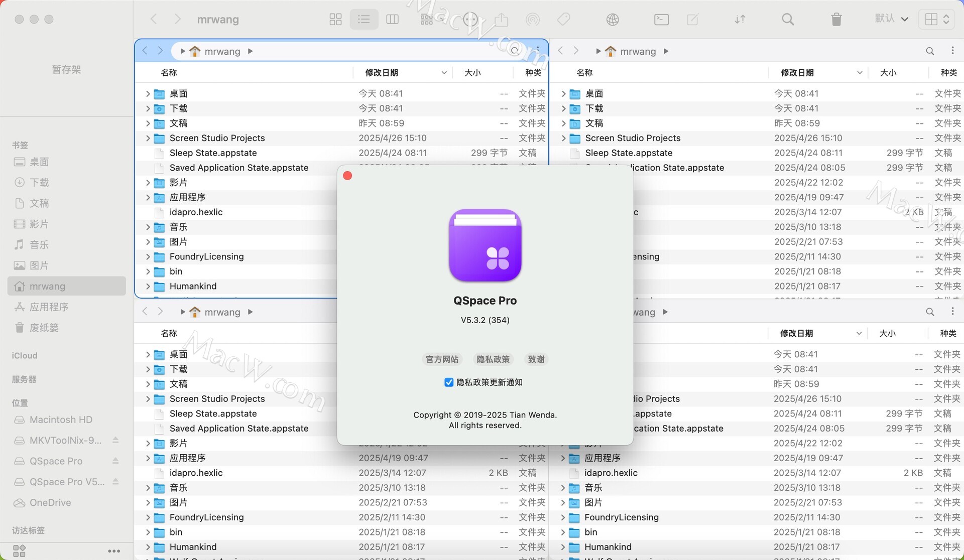The image size is (964, 560).
Task: Click the main toolbar search magnifier
Action: click(788, 20)
